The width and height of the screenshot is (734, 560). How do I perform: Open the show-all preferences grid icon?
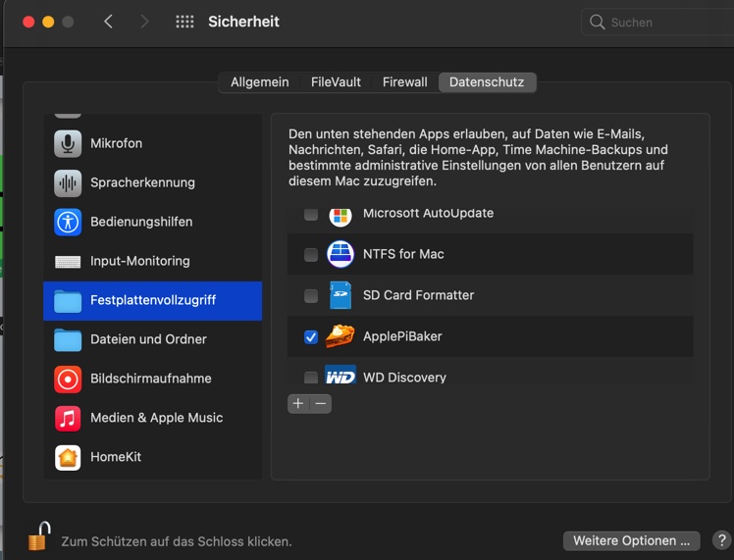pos(184,22)
